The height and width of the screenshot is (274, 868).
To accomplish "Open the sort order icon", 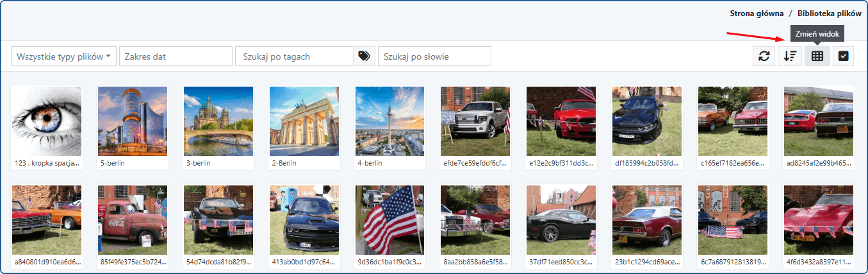I will pos(790,56).
